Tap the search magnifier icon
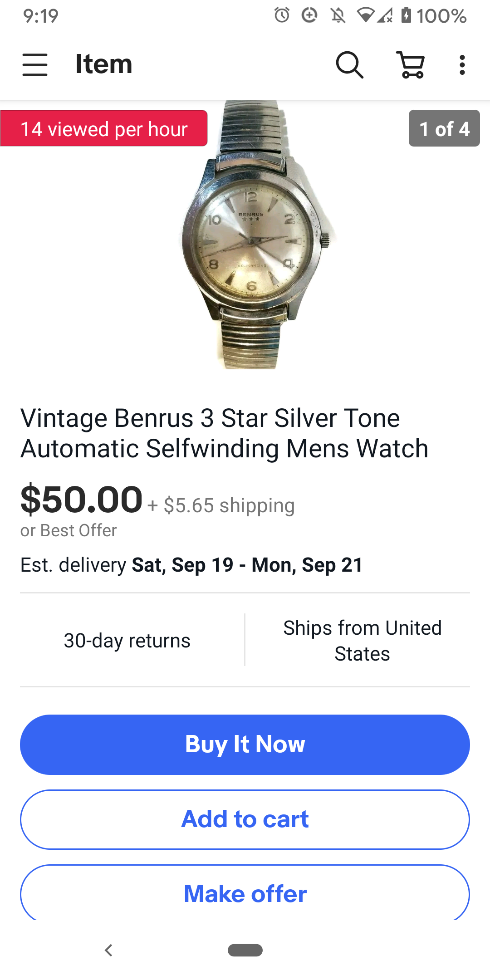 click(x=349, y=65)
